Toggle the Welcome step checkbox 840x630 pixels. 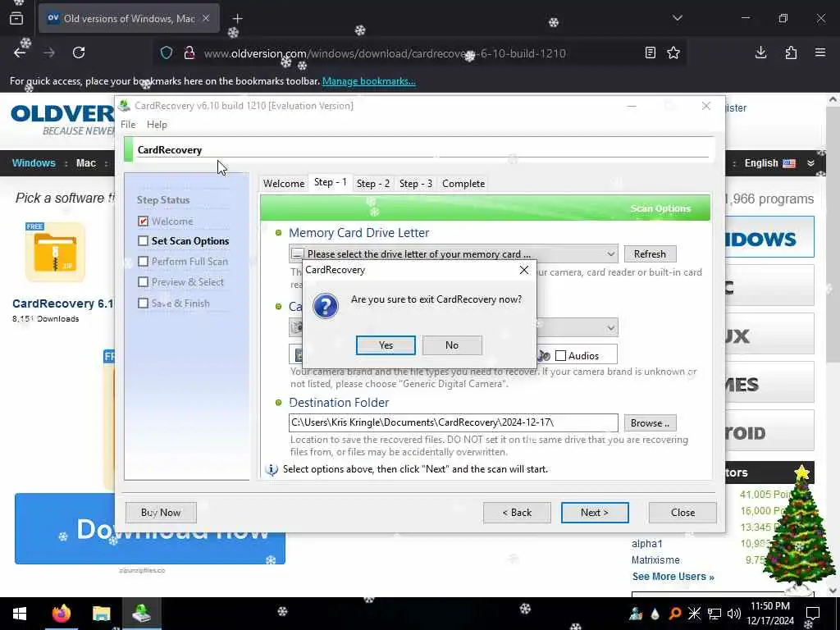tap(143, 221)
